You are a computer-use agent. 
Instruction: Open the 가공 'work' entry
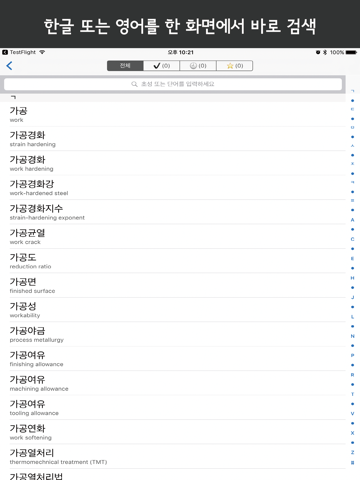[x=173, y=114]
